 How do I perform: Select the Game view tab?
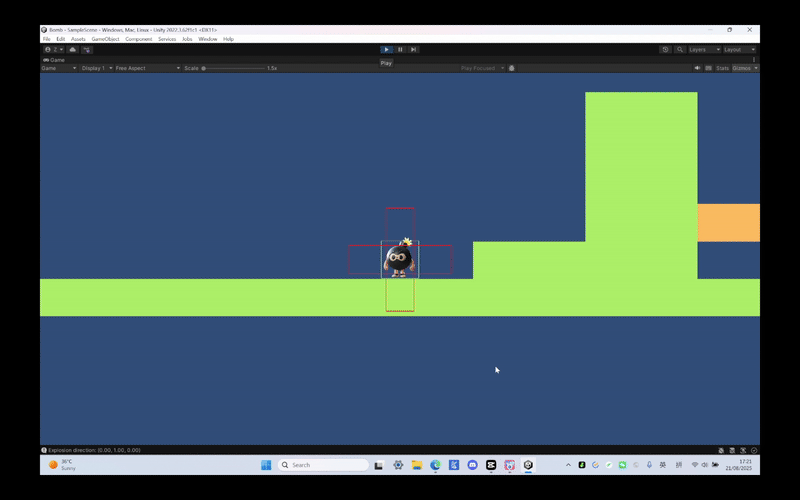point(54,60)
